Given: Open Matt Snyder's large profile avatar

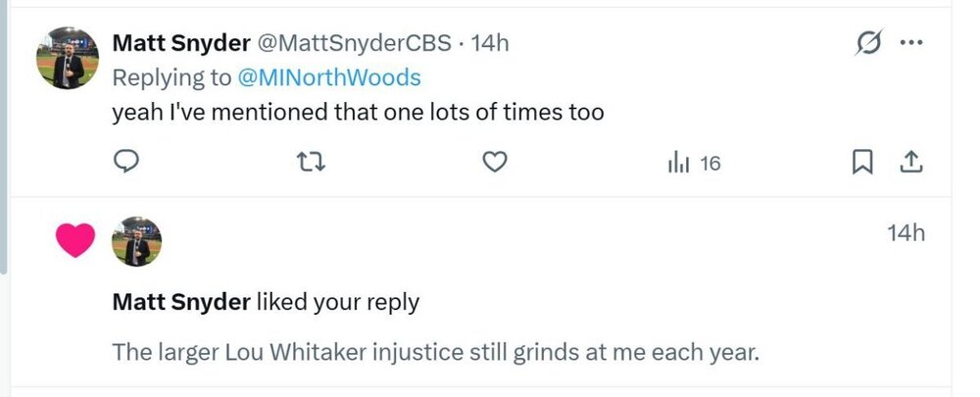Looking at the screenshot, I should pos(68,58).
